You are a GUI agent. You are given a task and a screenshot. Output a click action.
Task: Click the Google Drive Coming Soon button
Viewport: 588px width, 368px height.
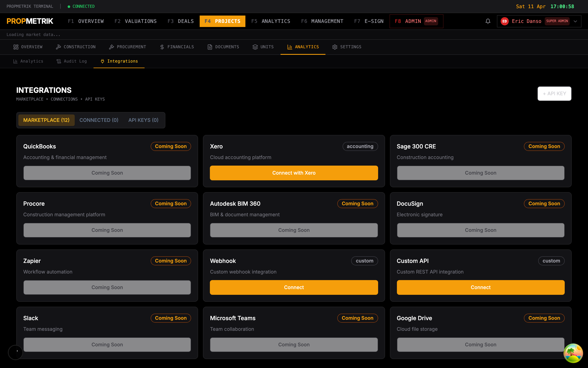(x=480, y=344)
